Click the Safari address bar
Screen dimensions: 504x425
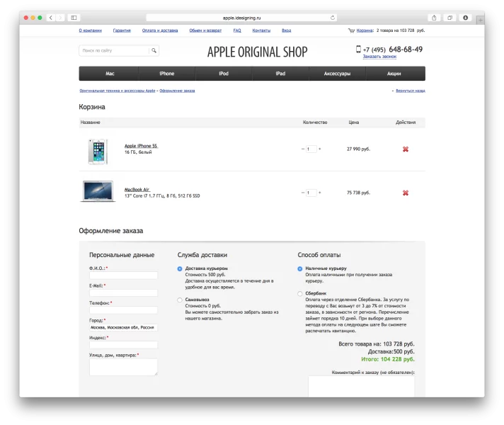[241, 18]
